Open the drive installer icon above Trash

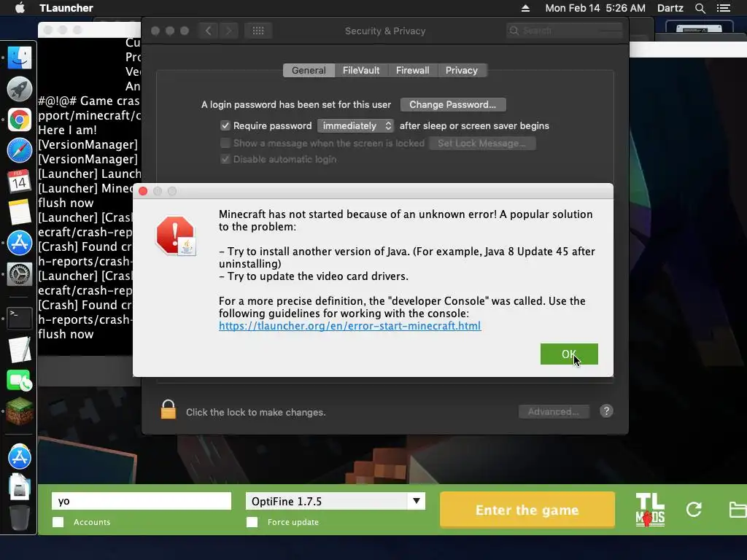click(x=20, y=487)
